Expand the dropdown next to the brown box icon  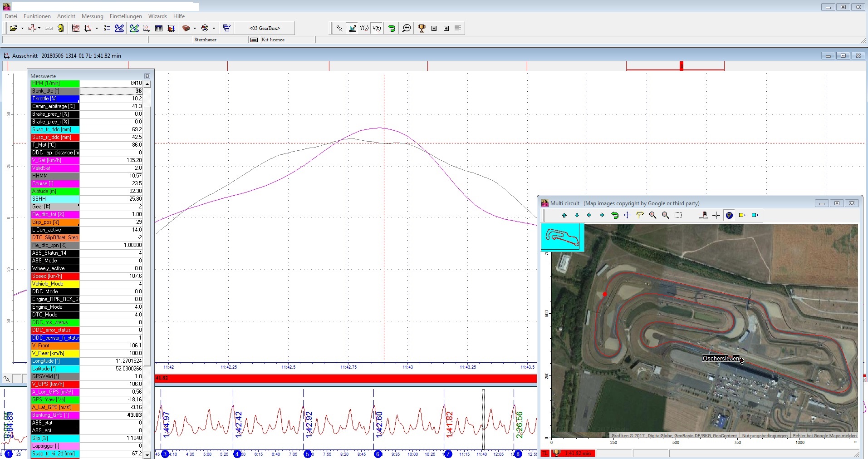pos(195,28)
